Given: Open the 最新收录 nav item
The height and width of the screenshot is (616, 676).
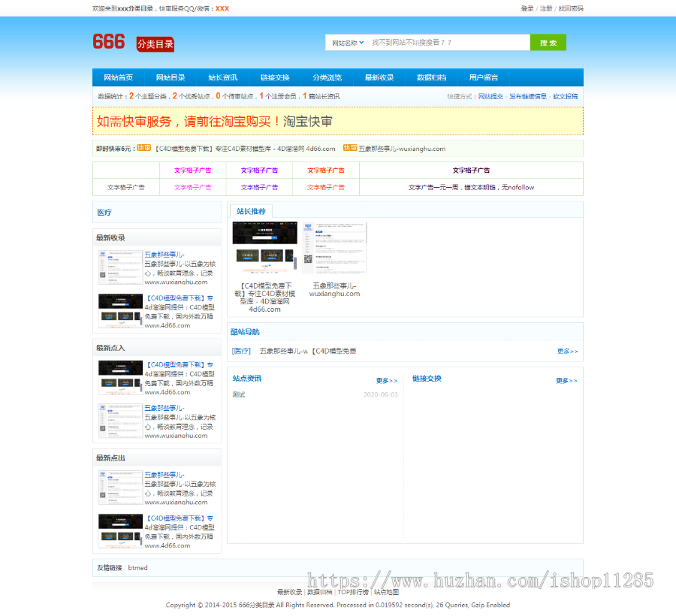Looking at the screenshot, I should pos(379,77).
